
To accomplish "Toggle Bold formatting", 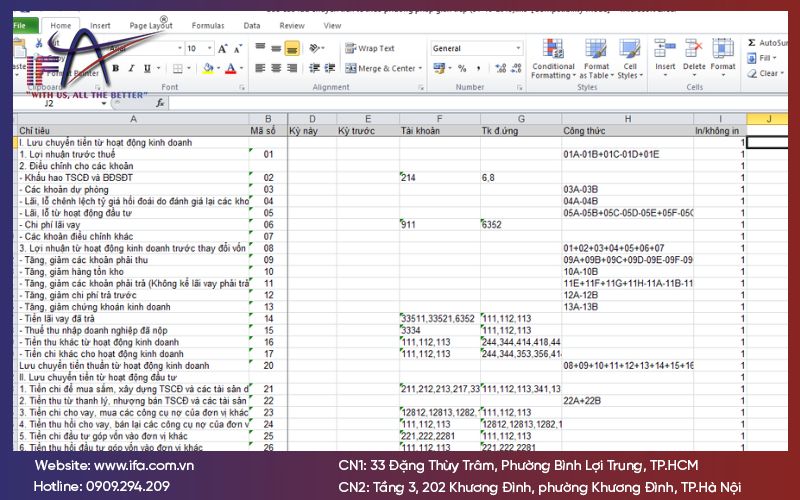I will click(116, 68).
